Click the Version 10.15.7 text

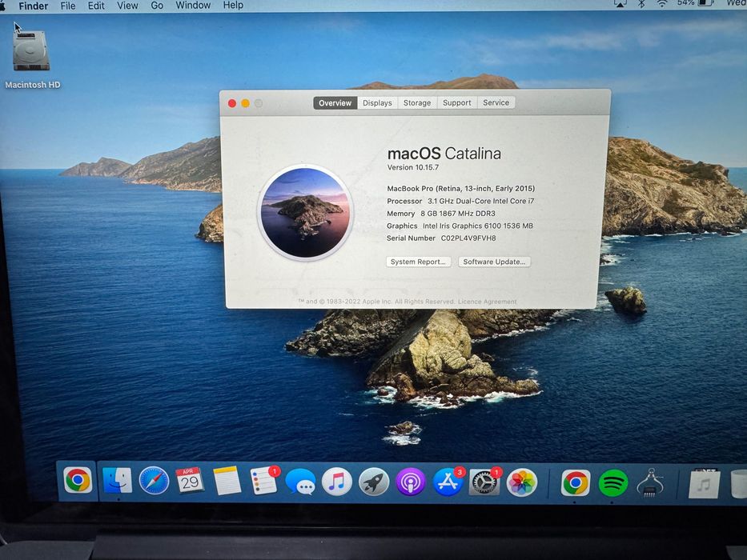tap(413, 167)
